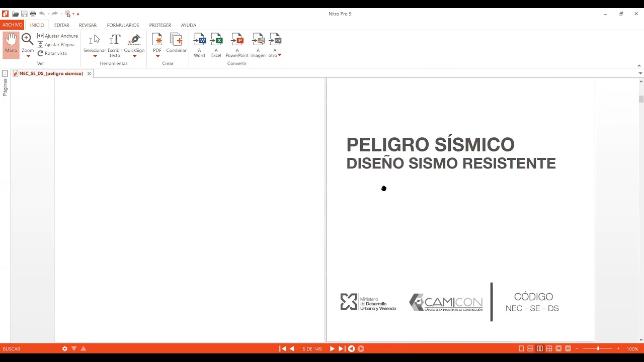Go to last page
This screenshot has height=362, width=644.
[341, 348]
